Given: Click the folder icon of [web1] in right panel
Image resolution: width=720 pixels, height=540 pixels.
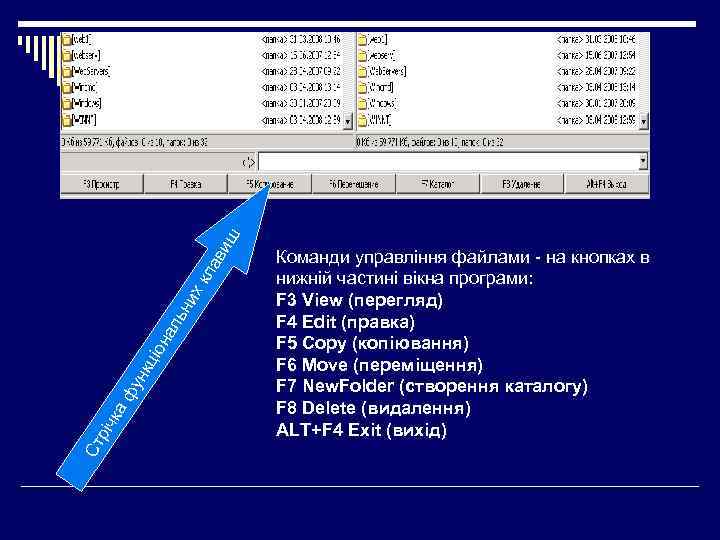Looking at the screenshot, I should [363, 39].
